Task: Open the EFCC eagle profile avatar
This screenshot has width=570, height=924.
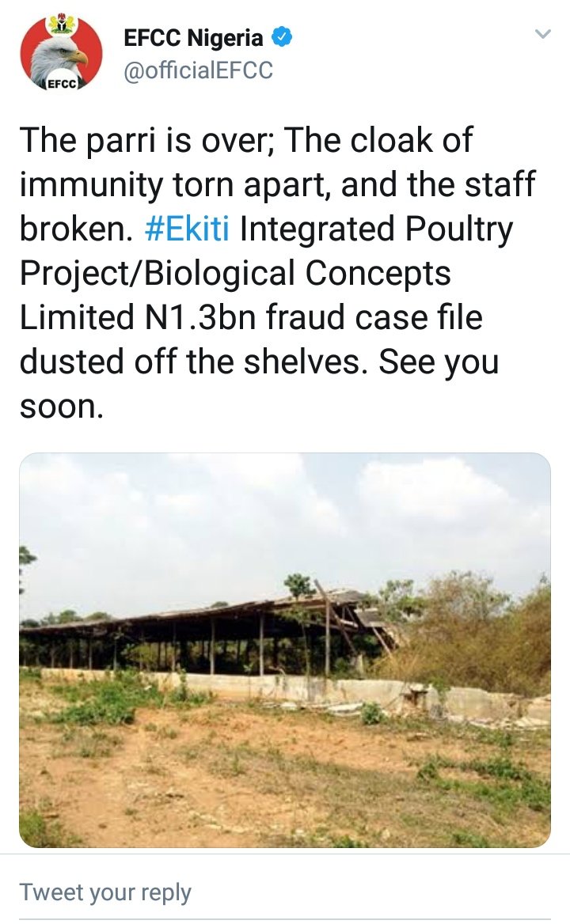Action: click(61, 53)
